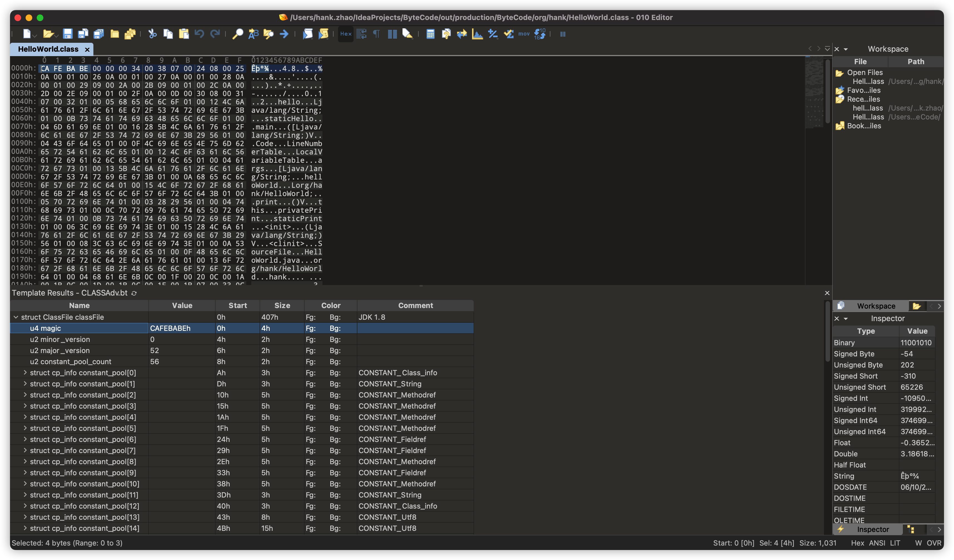Viewport: 954px width, 560px height.
Task: Toggle LIT endian setting in status bar
Action: [895, 543]
